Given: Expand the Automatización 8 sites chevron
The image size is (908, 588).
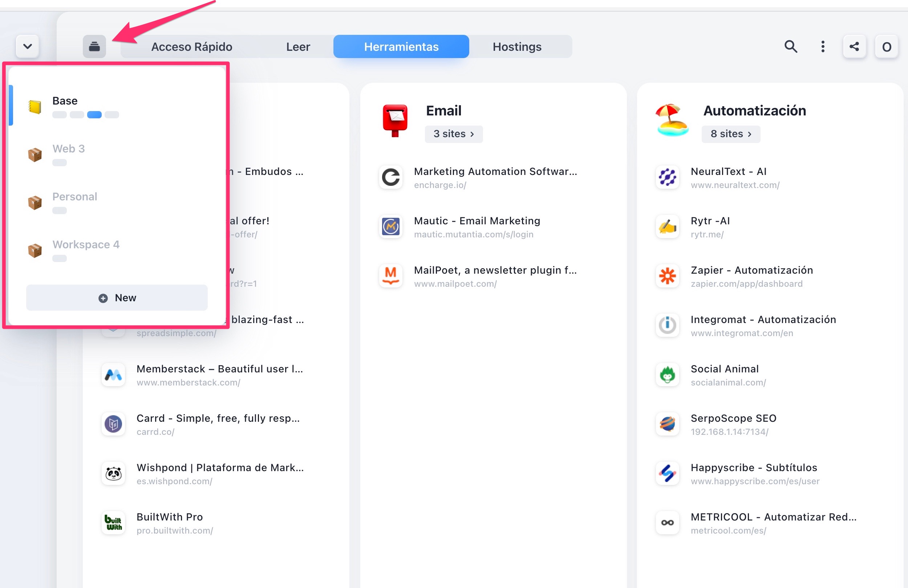Looking at the screenshot, I should tap(731, 134).
